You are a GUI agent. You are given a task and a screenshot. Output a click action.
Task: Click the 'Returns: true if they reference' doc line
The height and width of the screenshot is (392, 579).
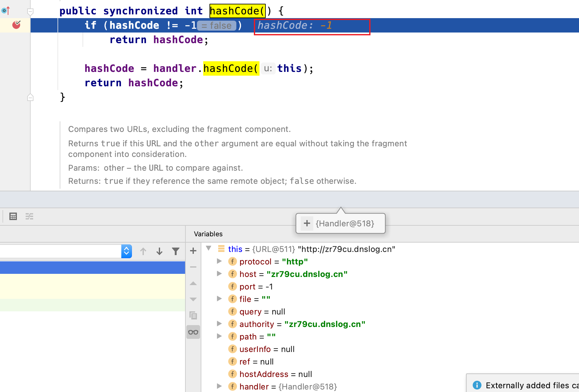[x=212, y=181]
